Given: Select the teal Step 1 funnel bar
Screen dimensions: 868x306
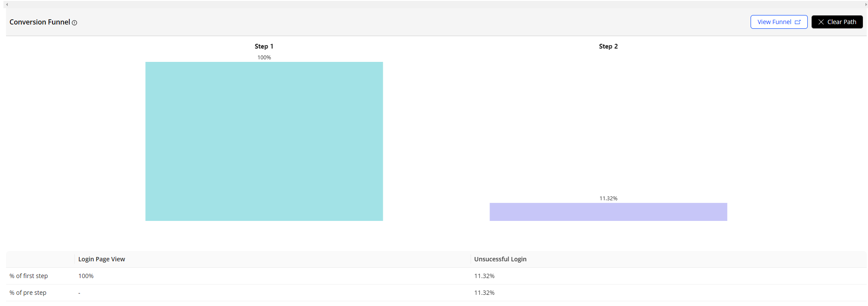Looking at the screenshot, I should tap(264, 141).
